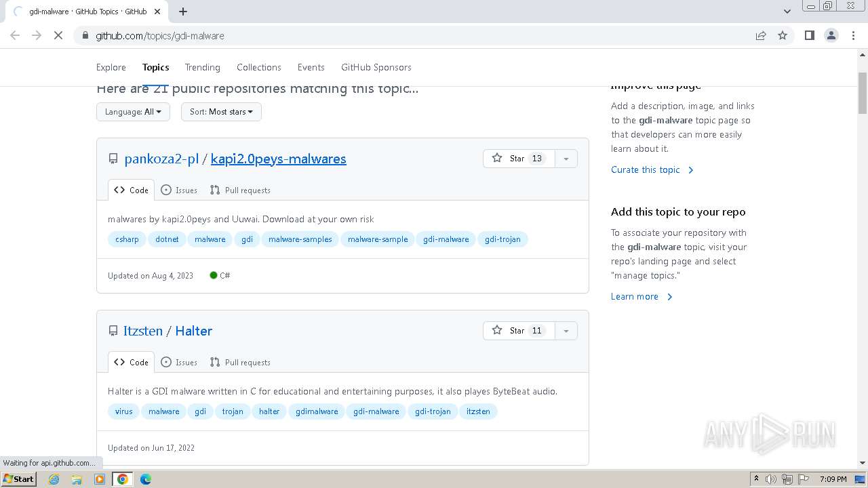This screenshot has width=868, height=488.
Task: Select Code tab of Halter repository
Action: coord(131,363)
